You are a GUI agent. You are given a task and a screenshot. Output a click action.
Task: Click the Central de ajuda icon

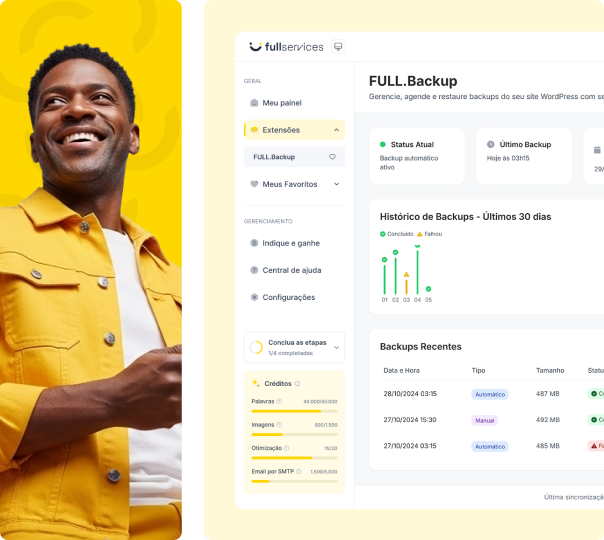click(x=254, y=270)
